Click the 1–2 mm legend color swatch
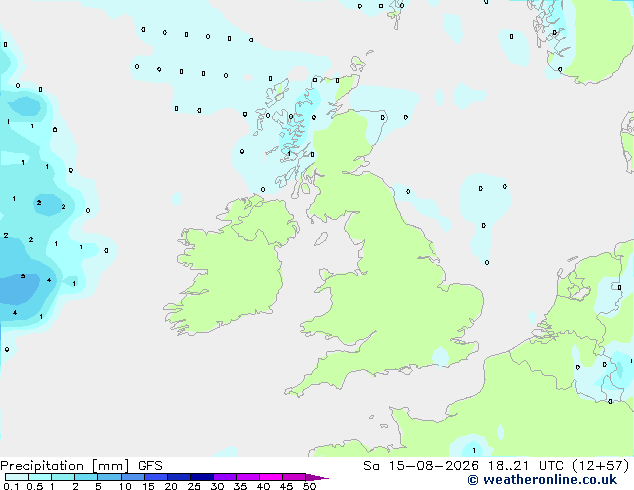Screen dimensions: 634x490 [63, 477]
